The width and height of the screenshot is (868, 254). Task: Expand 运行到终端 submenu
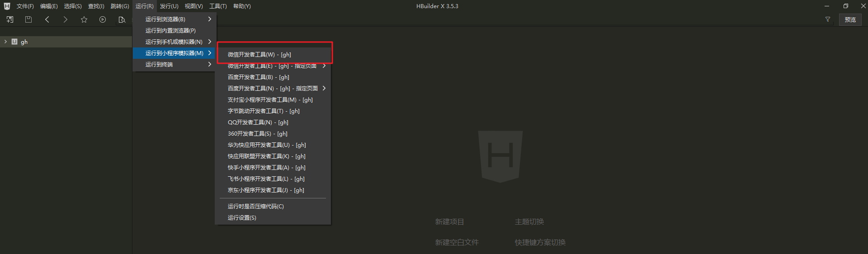click(x=175, y=64)
